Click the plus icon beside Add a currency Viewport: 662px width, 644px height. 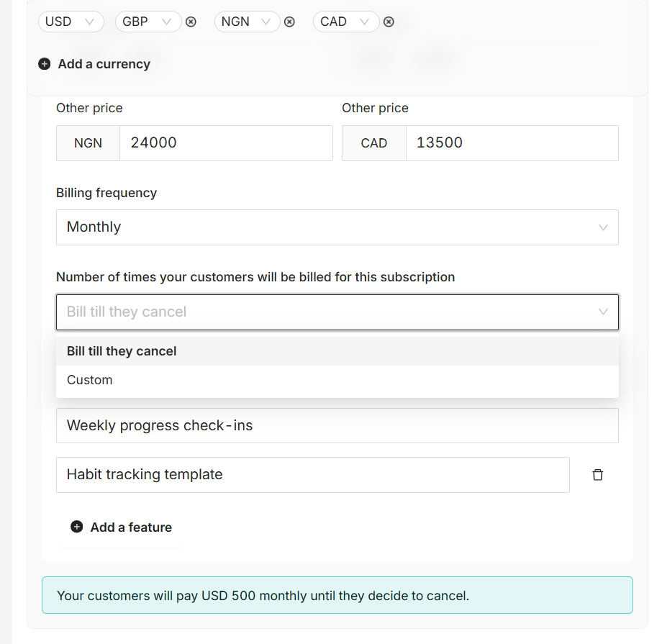45,64
